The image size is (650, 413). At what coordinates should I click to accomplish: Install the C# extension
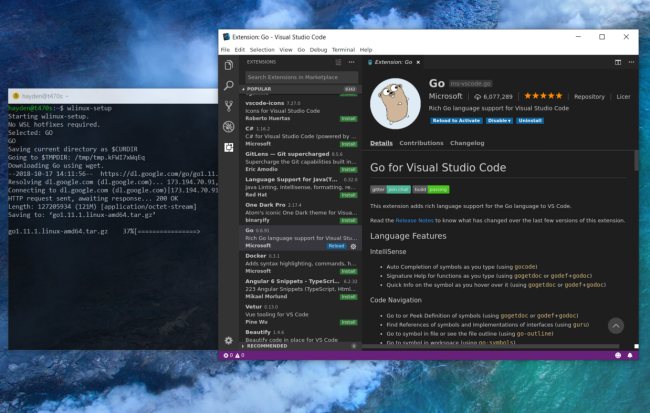[348, 144]
